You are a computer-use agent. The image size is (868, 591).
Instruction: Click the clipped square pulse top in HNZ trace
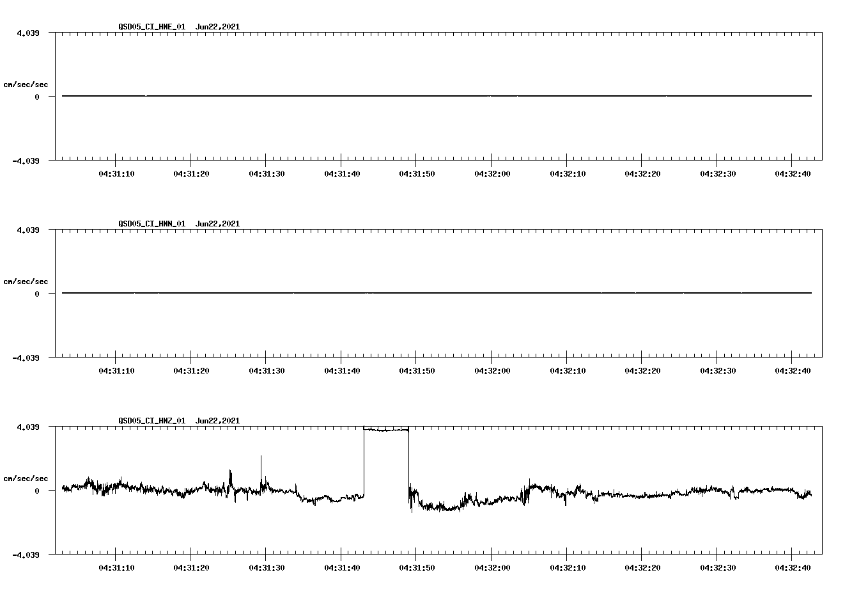386,430
